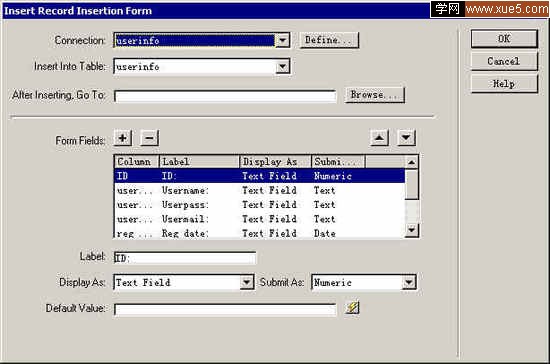Open the Submit As dropdown
550x364 pixels.
click(409, 282)
